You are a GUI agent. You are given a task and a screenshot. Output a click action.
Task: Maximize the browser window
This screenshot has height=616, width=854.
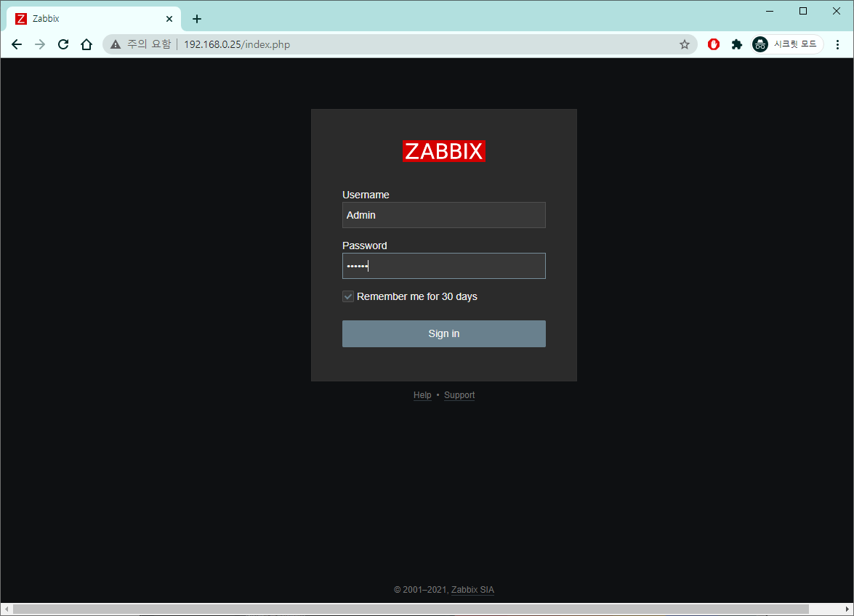click(803, 11)
